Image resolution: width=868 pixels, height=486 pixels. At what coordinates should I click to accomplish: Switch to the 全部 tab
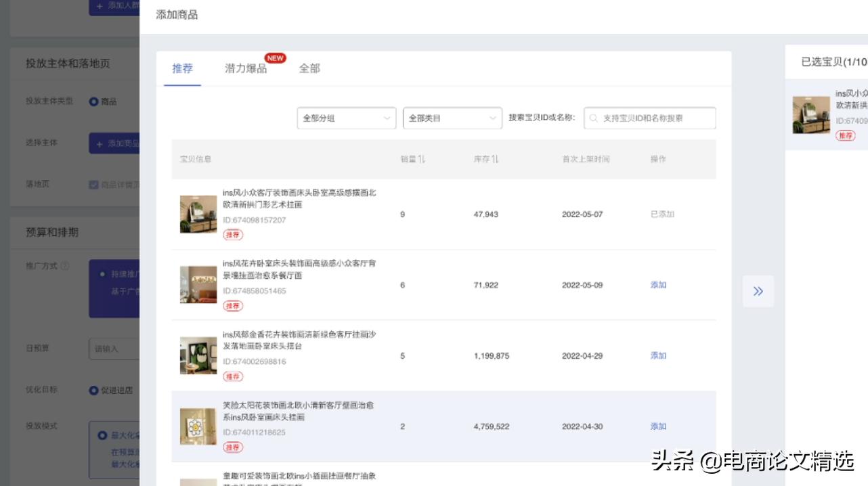click(309, 68)
